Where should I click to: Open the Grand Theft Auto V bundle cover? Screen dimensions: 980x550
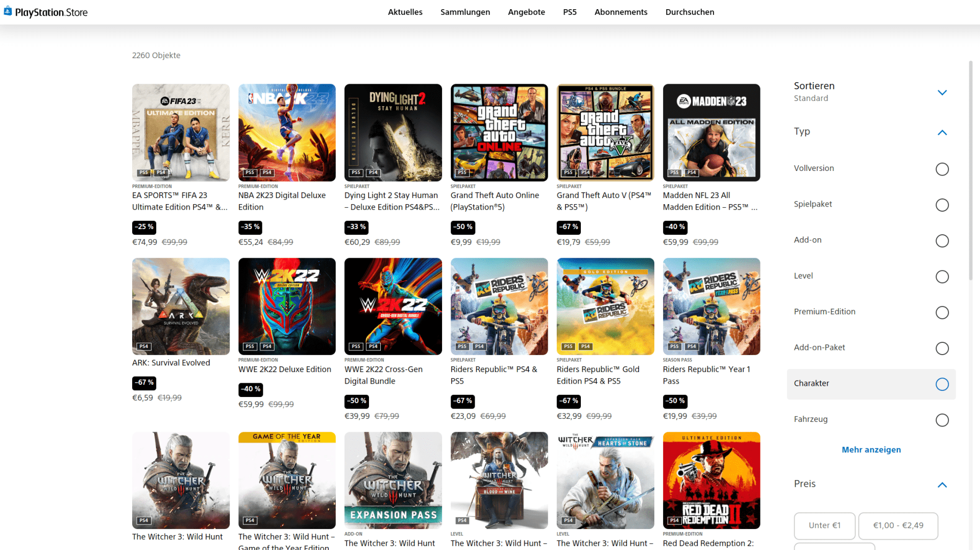605,133
